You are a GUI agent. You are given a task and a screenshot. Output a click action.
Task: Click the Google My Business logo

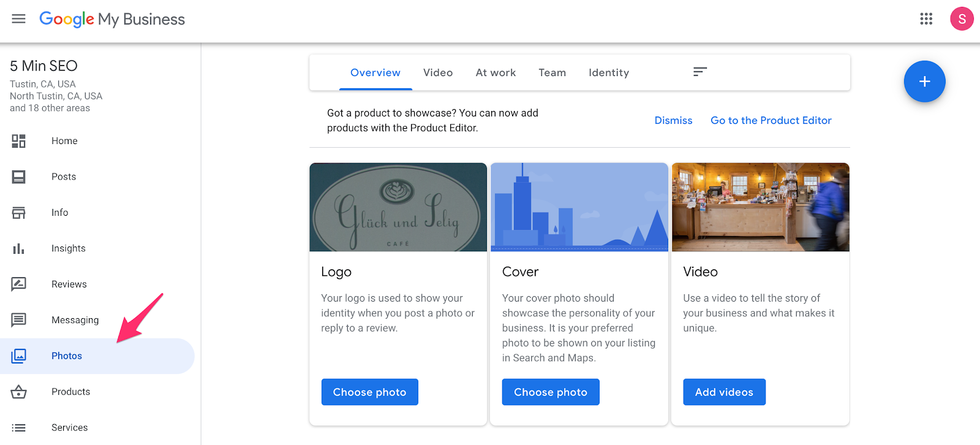tap(112, 19)
